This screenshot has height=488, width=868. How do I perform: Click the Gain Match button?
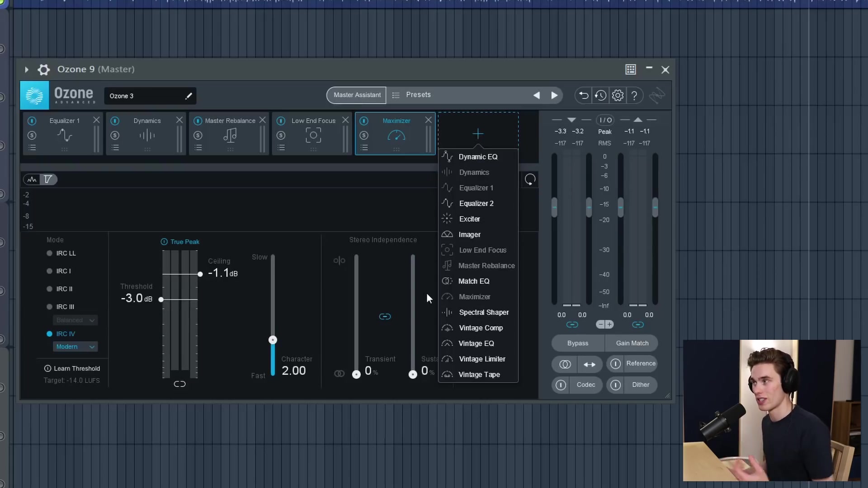632,343
